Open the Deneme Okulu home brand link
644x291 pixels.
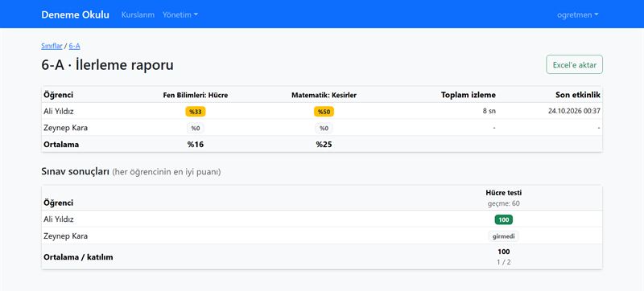click(x=75, y=14)
